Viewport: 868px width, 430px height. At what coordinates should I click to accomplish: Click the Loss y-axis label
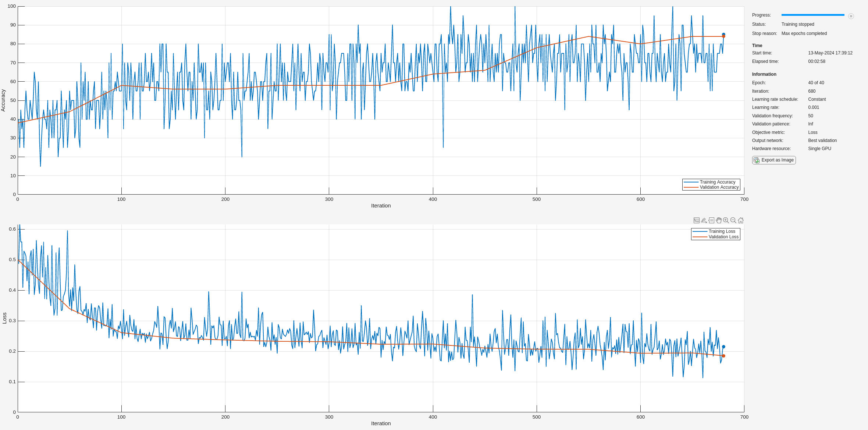tap(4, 318)
